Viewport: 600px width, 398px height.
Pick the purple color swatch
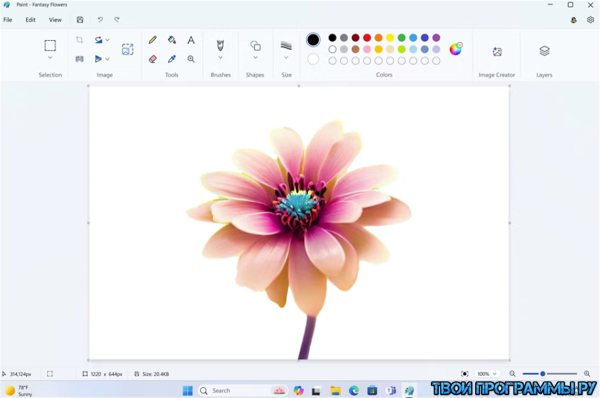(x=436, y=38)
